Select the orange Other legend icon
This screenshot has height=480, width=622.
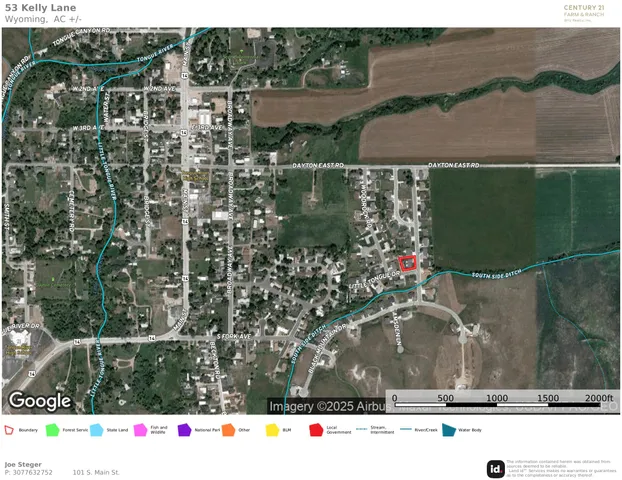pyautogui.click(x=228, y=430)
